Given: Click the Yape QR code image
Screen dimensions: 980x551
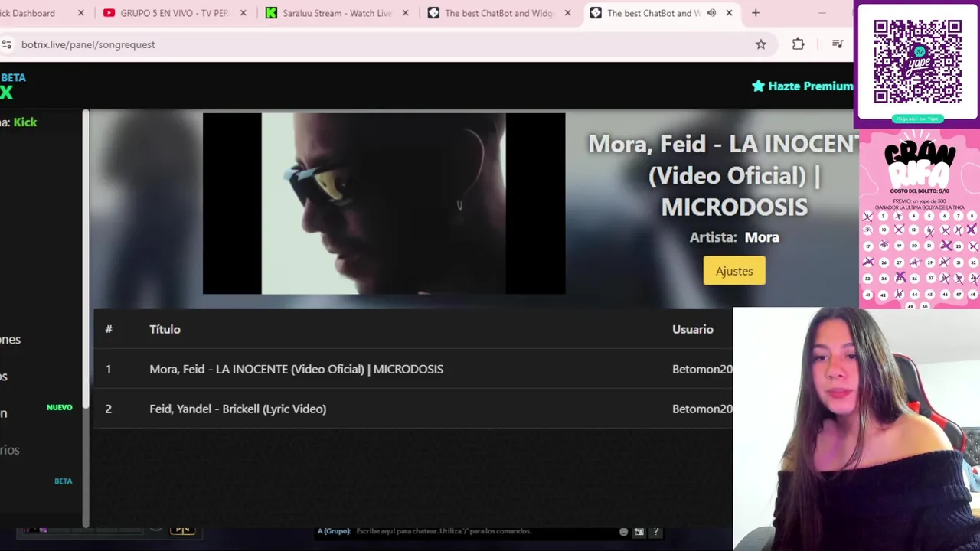Looking at the screenshot, I should (918, 62).
